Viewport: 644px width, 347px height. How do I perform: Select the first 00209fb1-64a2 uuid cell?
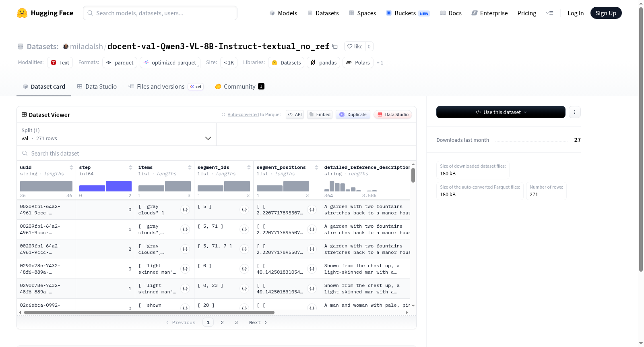click(x=46, y=210)
